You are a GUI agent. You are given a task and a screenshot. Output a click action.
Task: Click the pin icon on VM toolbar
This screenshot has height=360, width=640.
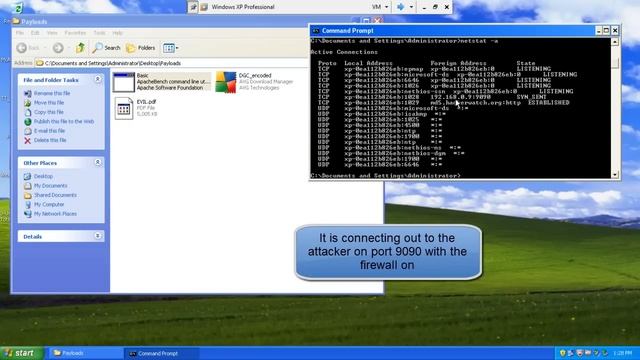tap(193, 7)
